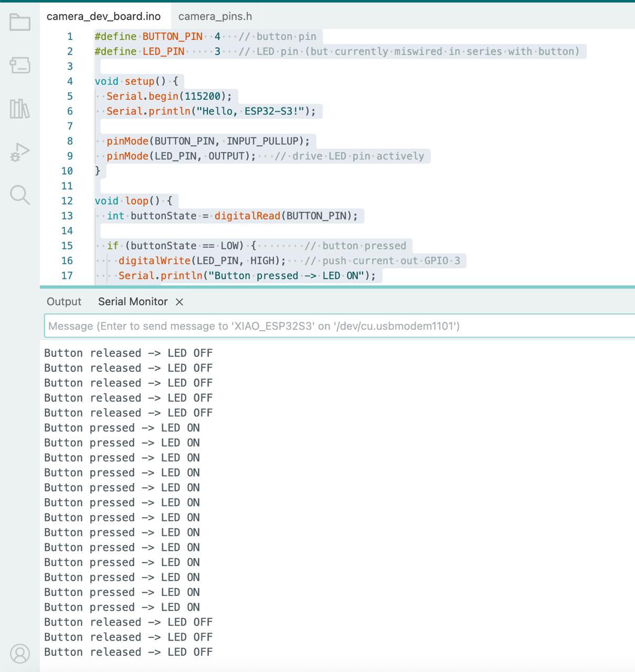635x672 pixels.
Task: Click the last "Button released -> LED OFF" output line
Action: tap(128, 652)
